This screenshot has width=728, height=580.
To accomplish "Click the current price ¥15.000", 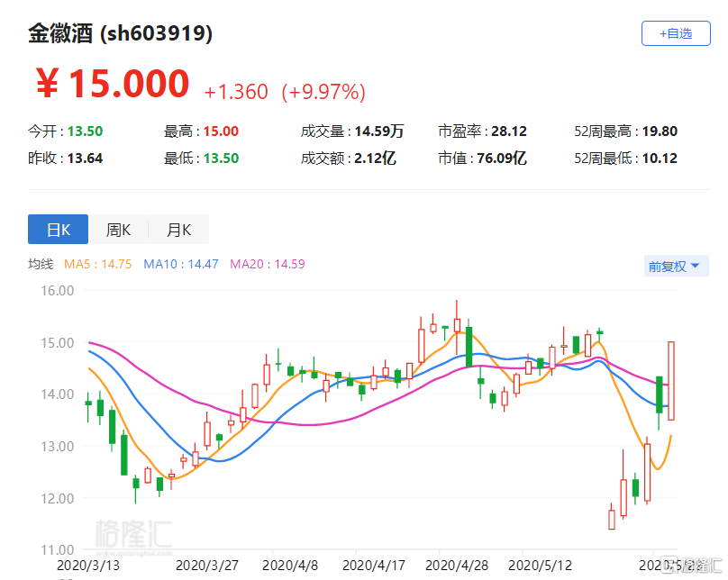I will click(x=113, y=84).
